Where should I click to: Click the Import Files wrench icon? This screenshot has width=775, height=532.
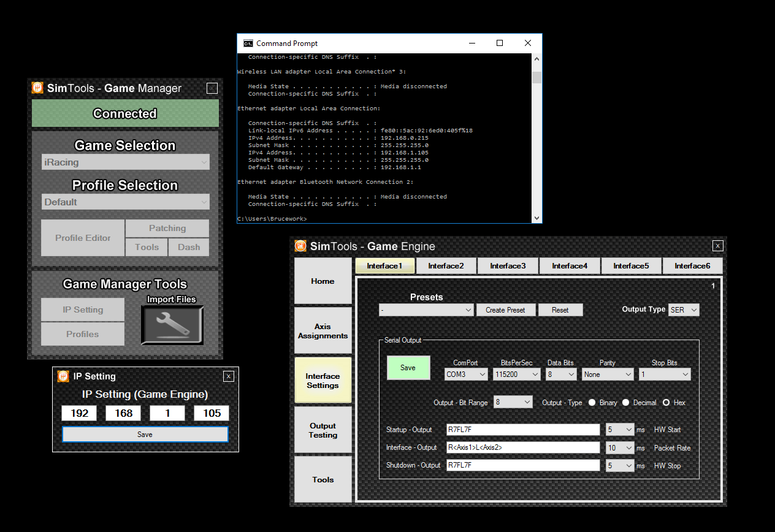coord(172,324)
